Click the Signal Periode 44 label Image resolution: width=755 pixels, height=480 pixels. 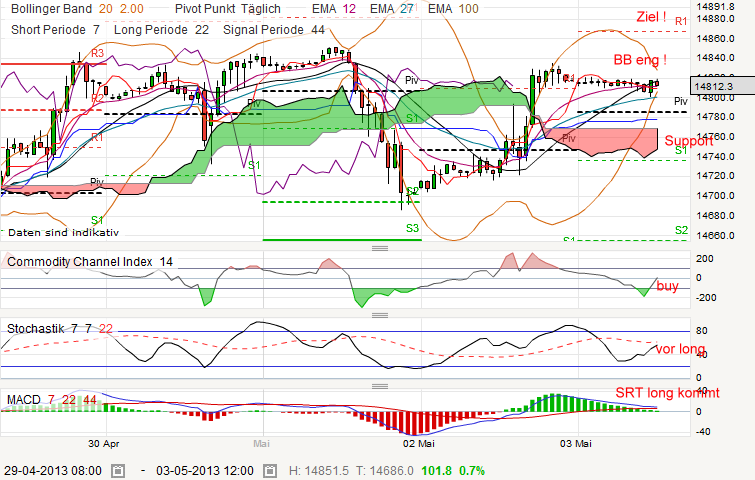(274, 30)
